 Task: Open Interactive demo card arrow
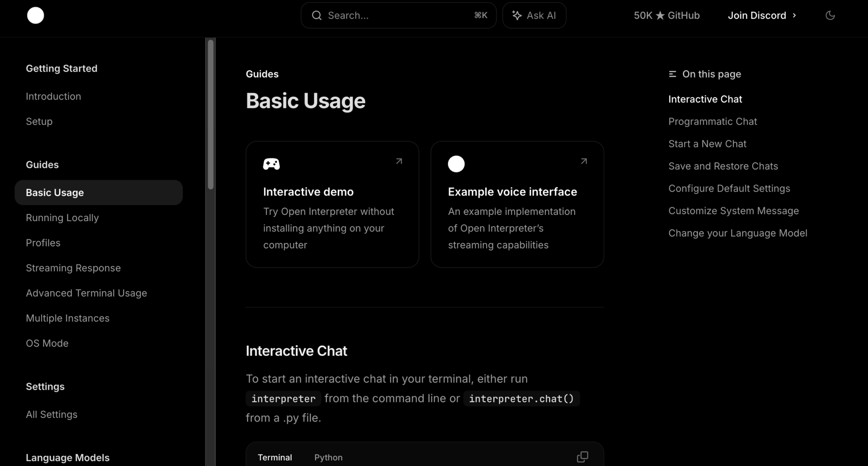(x=399, y=161)
